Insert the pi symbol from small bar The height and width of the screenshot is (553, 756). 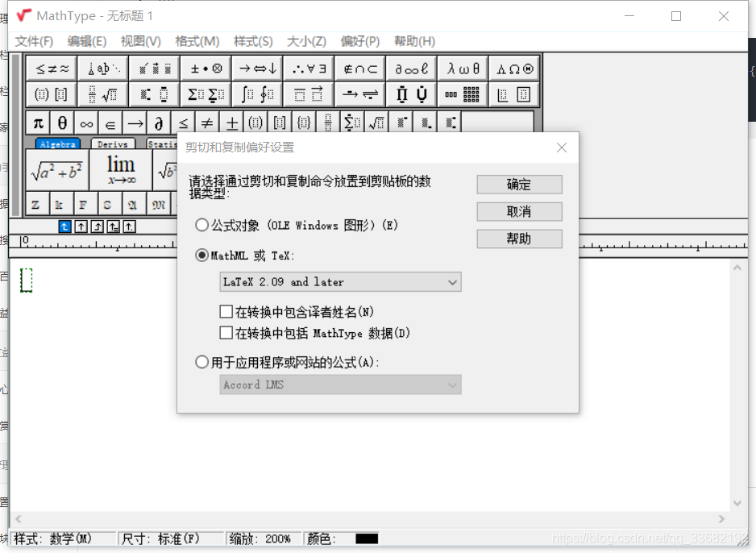(x=38, y=123)
